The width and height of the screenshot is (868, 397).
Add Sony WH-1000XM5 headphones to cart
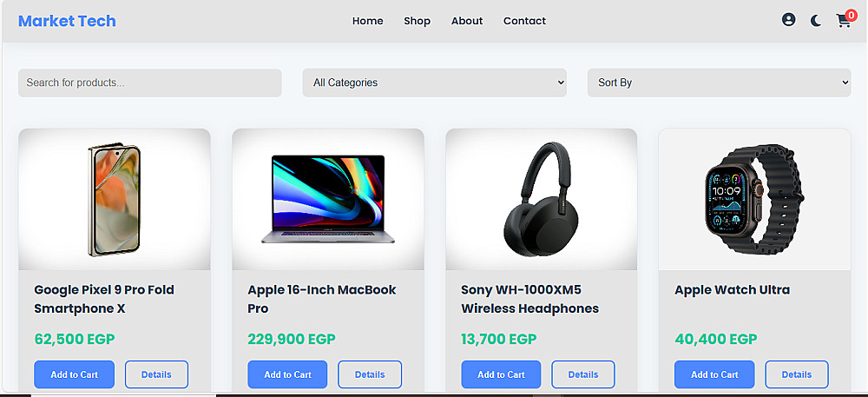coord(502,374)
